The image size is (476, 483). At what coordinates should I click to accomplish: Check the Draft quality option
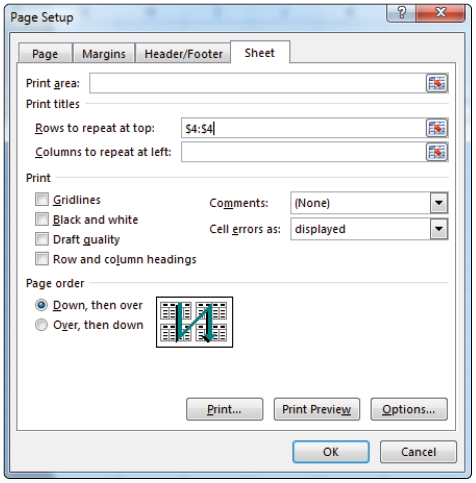42,239
